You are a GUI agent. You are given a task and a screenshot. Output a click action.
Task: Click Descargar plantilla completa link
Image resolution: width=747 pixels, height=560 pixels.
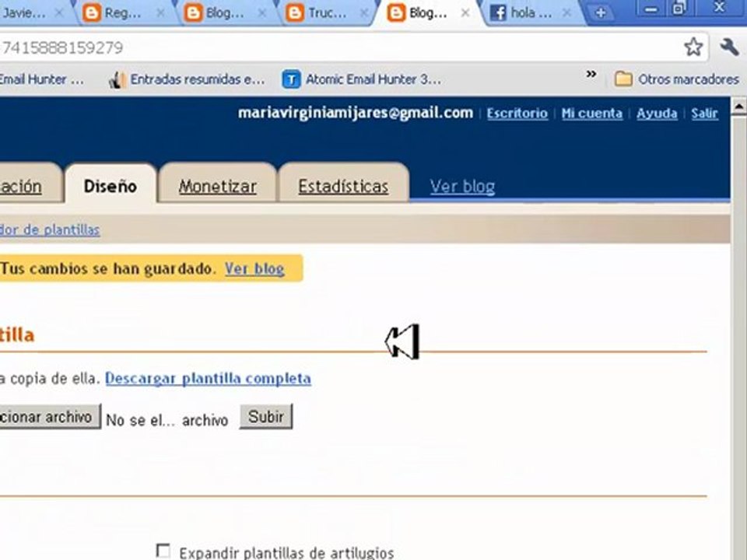(209, 378)
